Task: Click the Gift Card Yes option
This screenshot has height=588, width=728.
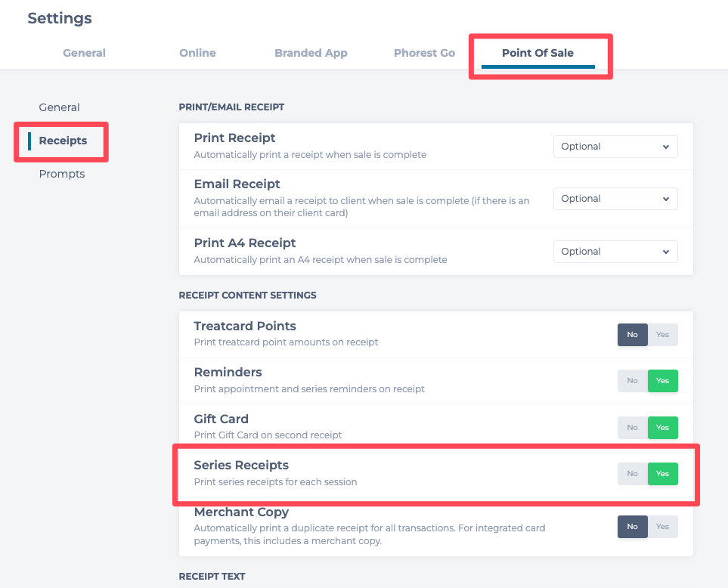Action: (x=663, y=428)
